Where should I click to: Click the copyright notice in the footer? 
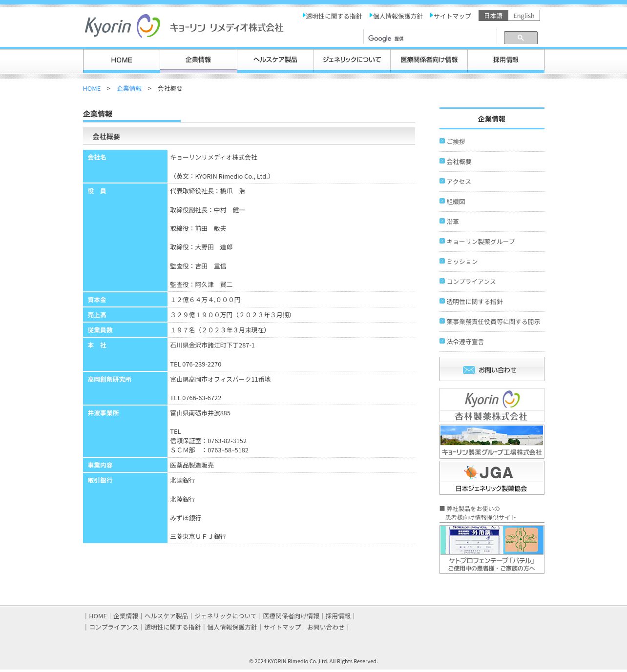[x=313, y=661]
